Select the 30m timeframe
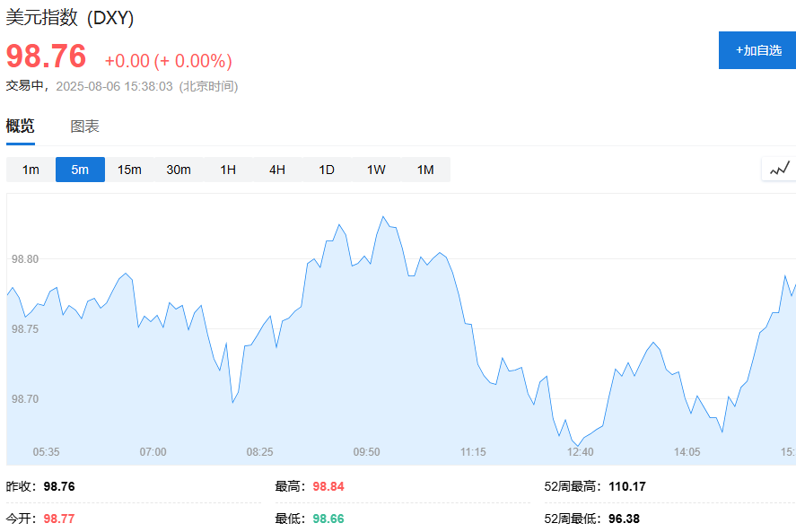Screen dimensions: 796x532 tap(179, 169)
